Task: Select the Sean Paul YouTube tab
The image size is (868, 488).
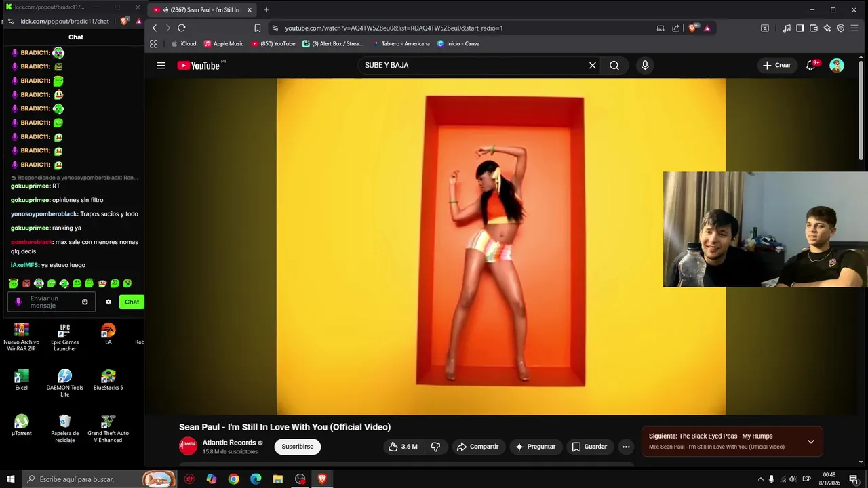Action: pos(201,9)
